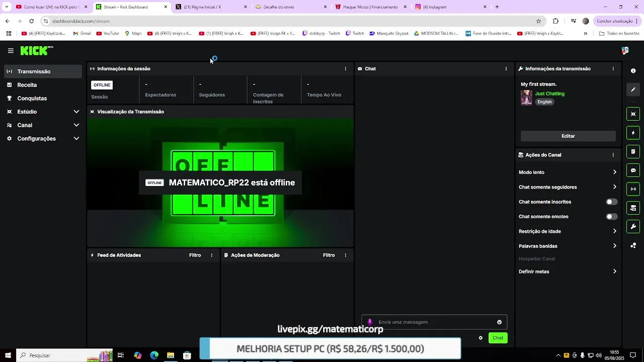Viewport: 644px width, 362px height.
Task: Toggle the stream preview panel icon in the right rail
Action: [x=633, y=114]
